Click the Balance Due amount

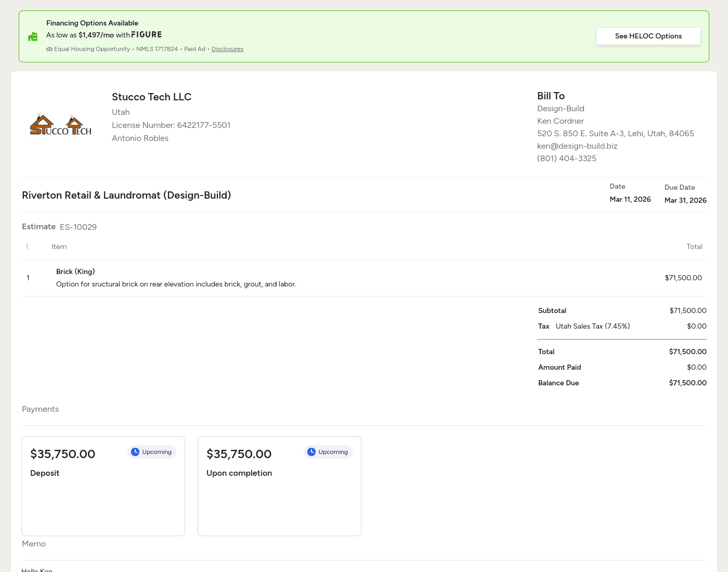[x=687, y=383]
